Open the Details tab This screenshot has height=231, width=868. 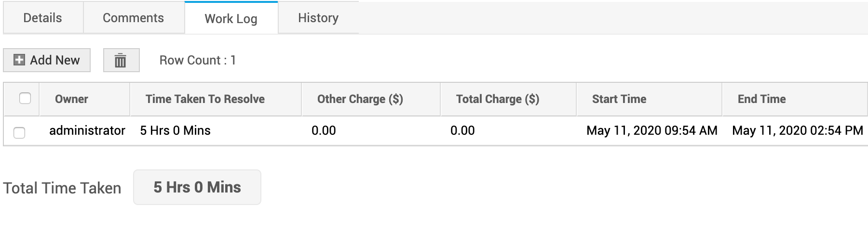[x=42, y=18]
